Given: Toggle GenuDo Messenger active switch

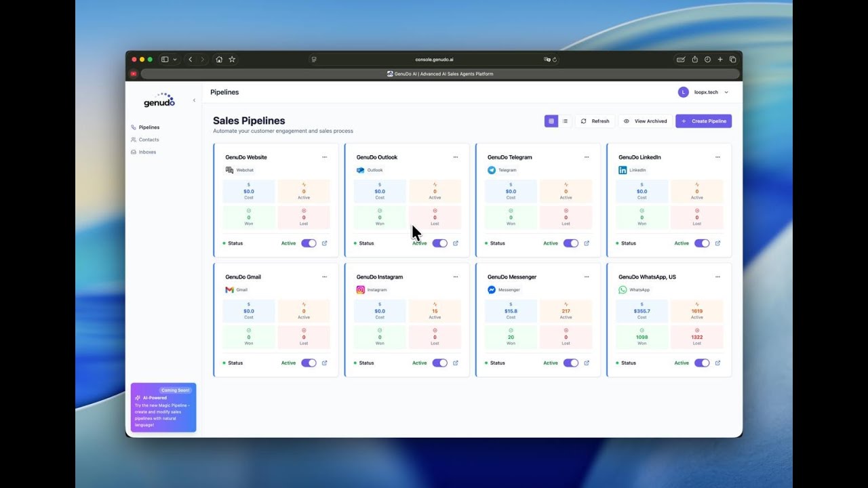Looking at the screenshot, I should [x=571, y=363].
